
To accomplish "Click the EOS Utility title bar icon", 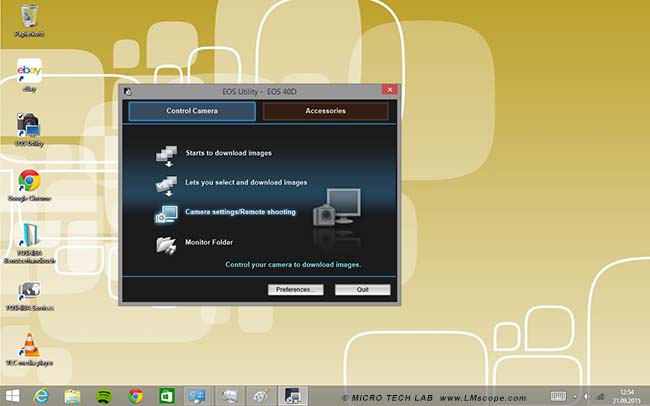I will coord(128,92).
